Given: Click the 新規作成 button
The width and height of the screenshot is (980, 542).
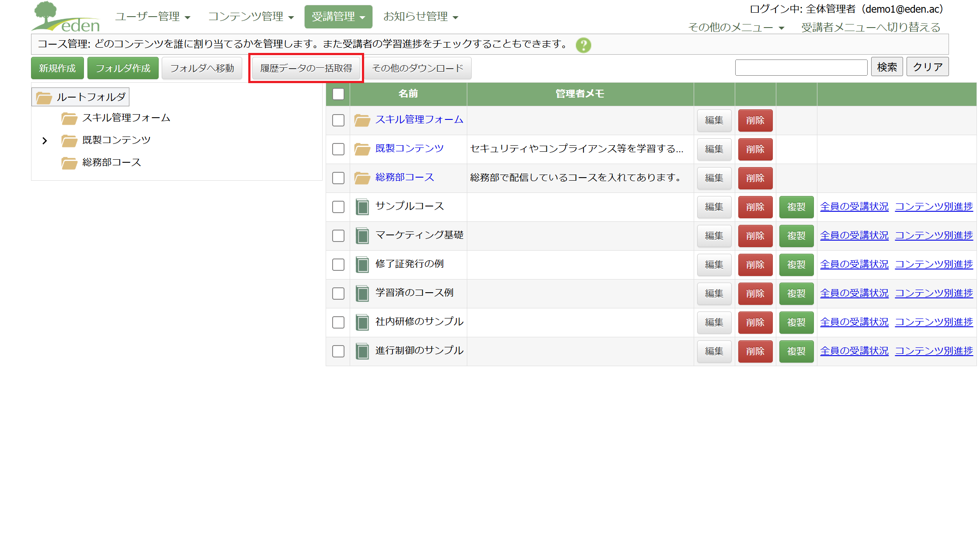Looking at the screenshot, I should 57,68.
